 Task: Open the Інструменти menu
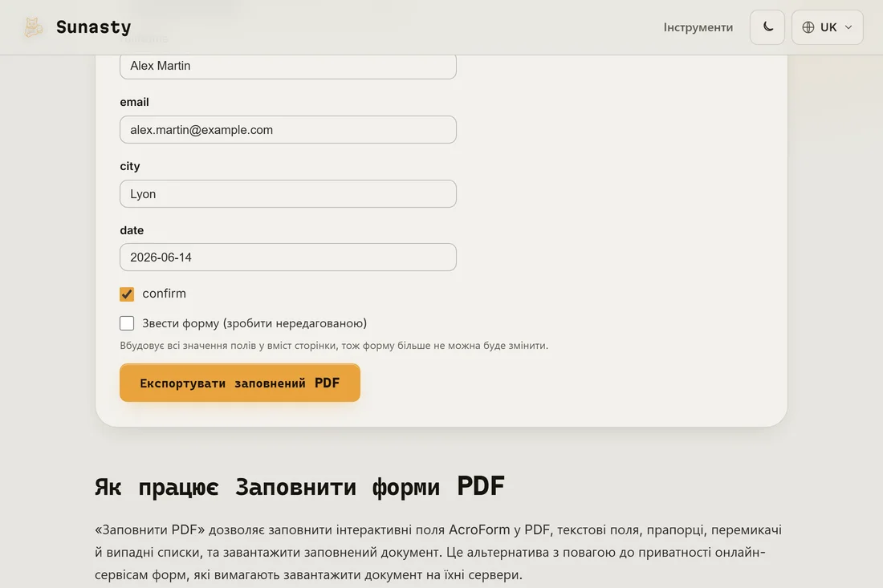tap(698, 27)
